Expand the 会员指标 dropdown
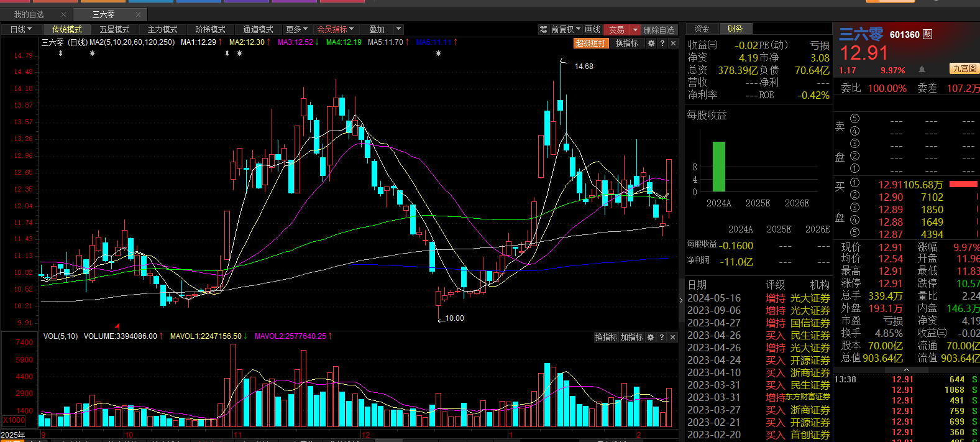Image resolution: width=980 pixels, height=442 pixels. coord(336,29)
